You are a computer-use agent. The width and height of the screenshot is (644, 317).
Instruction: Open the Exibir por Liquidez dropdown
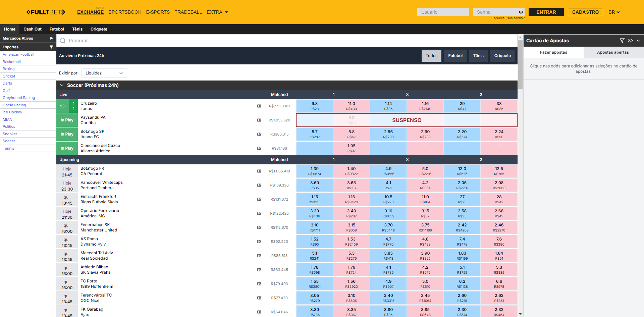click(104, 73)
